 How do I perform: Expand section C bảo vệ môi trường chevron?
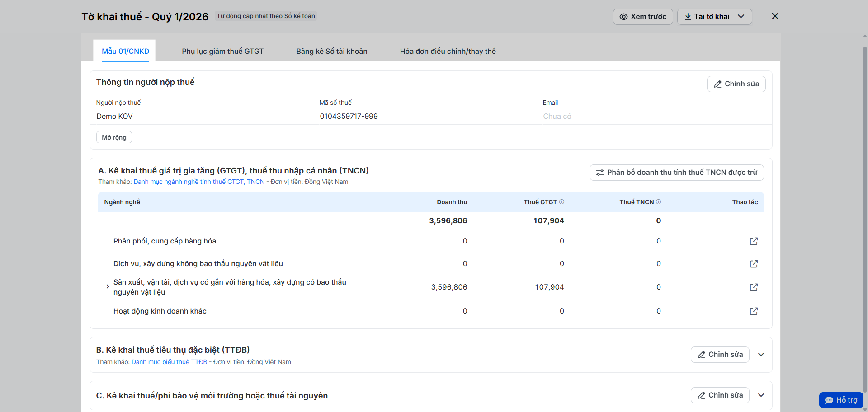pyautogui.click(x=761, y=395)
